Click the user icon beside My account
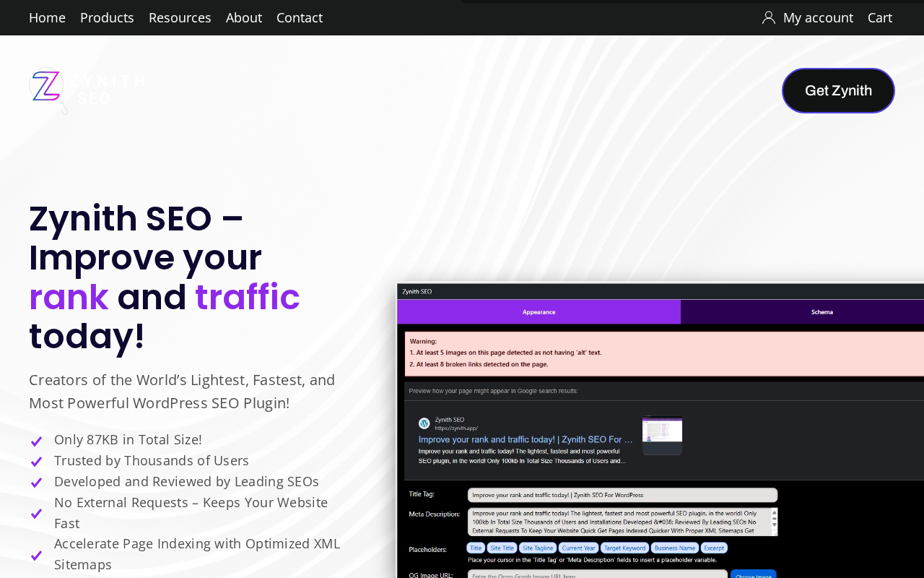Screen dimensions: 924x578 769,17
